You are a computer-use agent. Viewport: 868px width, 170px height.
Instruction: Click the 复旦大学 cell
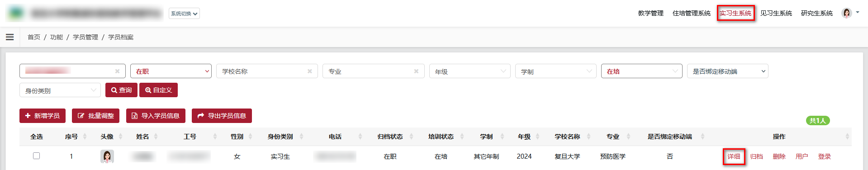(568, 156)
